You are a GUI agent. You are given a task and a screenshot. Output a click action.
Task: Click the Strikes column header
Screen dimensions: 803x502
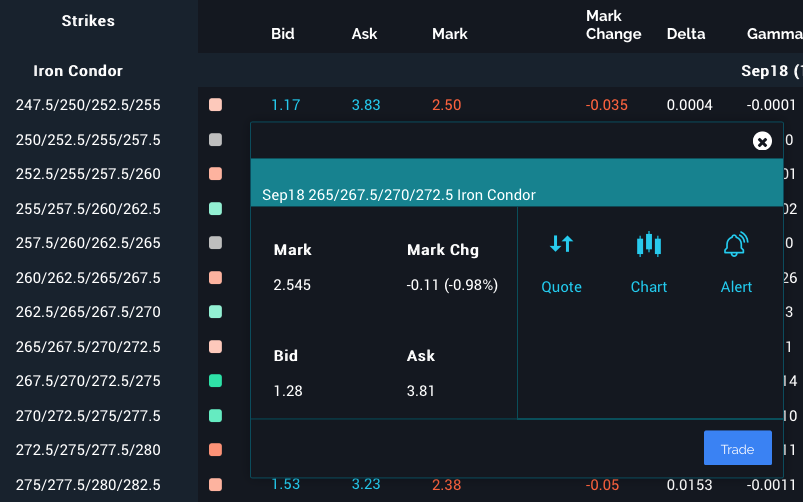pyautogui.click(x=88, y=21)
